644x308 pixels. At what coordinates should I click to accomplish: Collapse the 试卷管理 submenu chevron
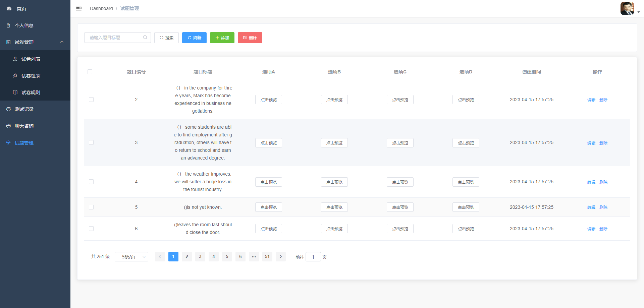coord(62,42)
